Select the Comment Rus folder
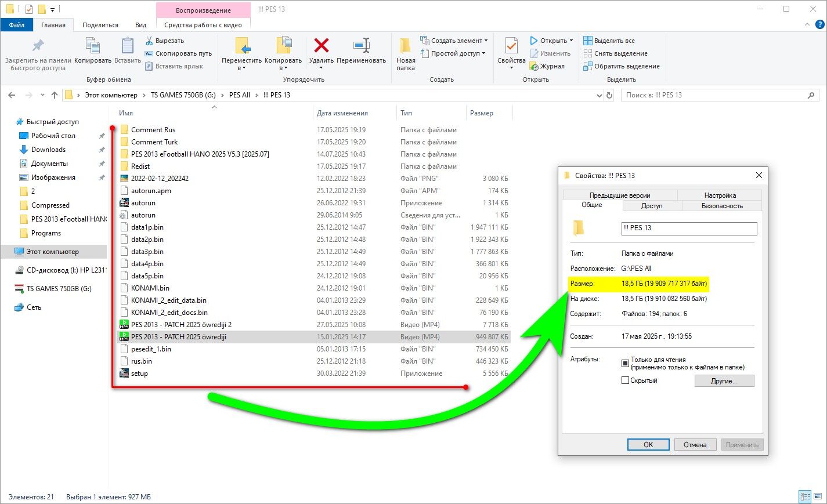This screenshot has height=504, width=827. 153,130
